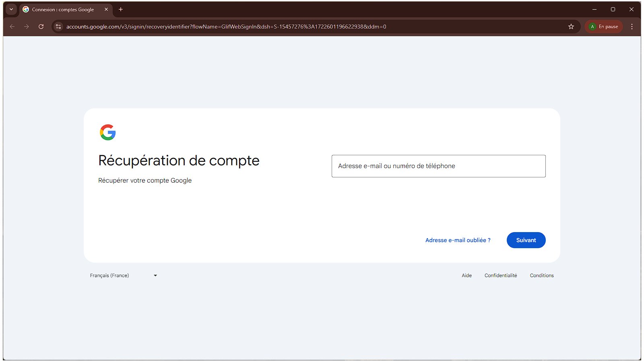Bookmark this page with the star icon

pyautogui.click(x=571, y=27)
